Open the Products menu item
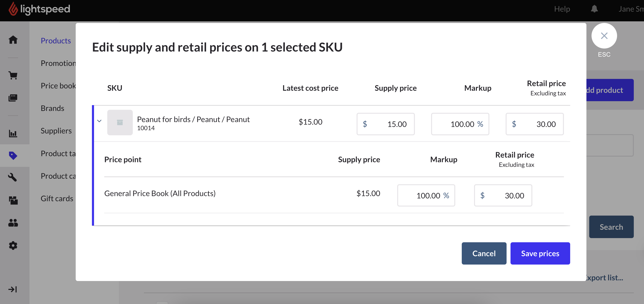The height and width of the screenshot is (304, 644). coord(56,41)
